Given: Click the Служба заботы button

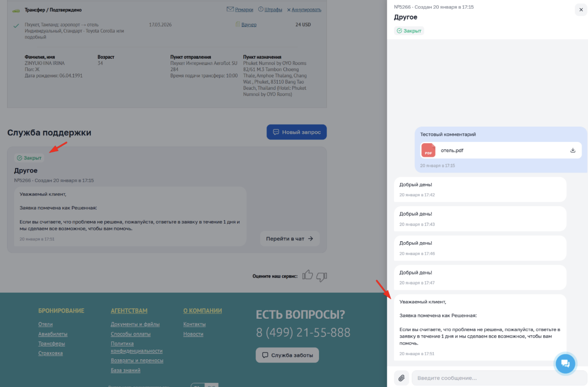Looking at the screenshot, I should [x=287, y=355].
